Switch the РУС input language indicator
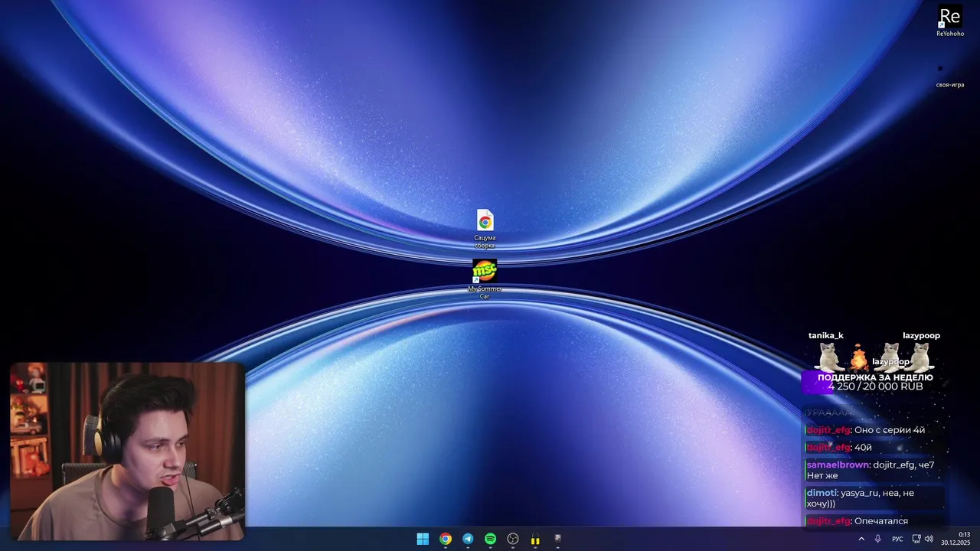The width and height of the screenshot is (980, 551). click(x=897, y=539)
